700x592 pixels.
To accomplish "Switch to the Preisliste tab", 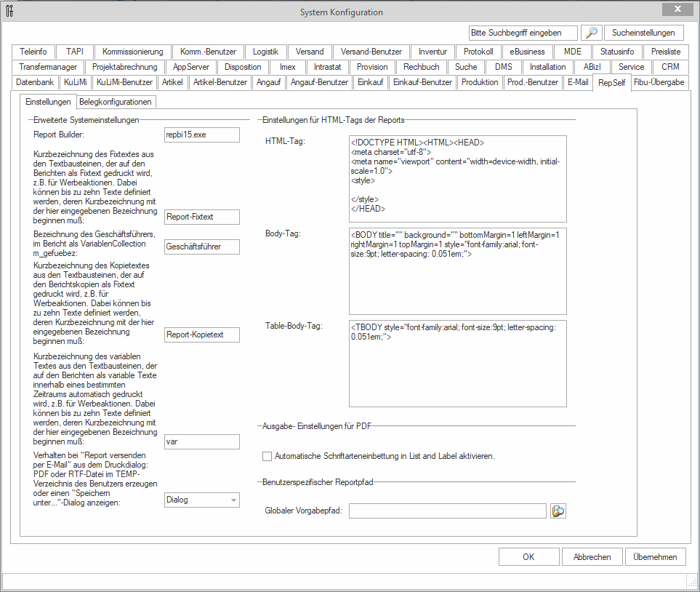I will [666, 52].
